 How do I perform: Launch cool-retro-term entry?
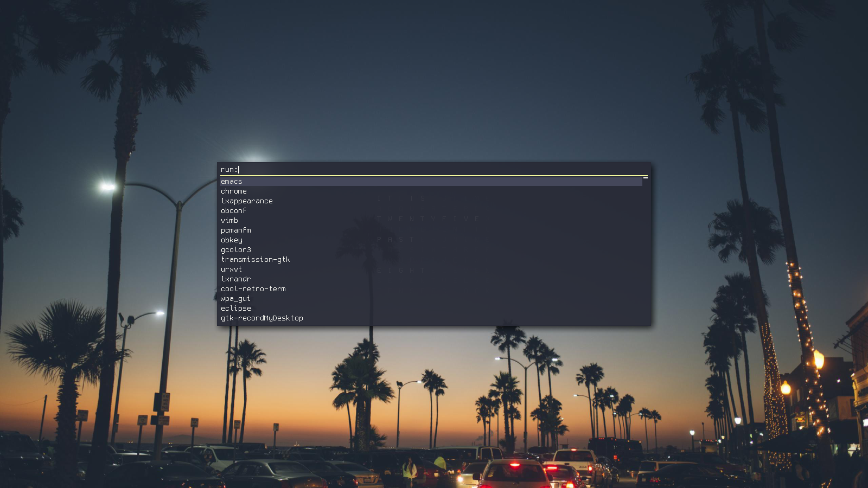pyautogui.click(x=431, y=289)
